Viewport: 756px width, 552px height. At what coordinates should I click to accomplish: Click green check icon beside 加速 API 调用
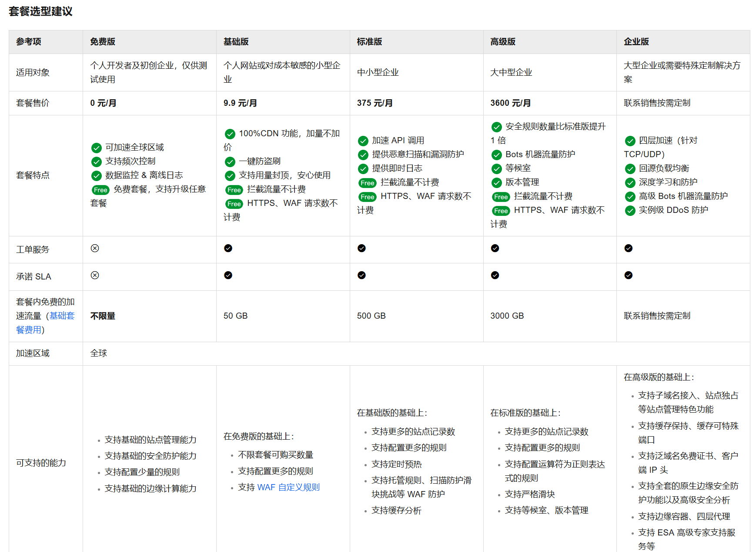(x=363, y=141)
